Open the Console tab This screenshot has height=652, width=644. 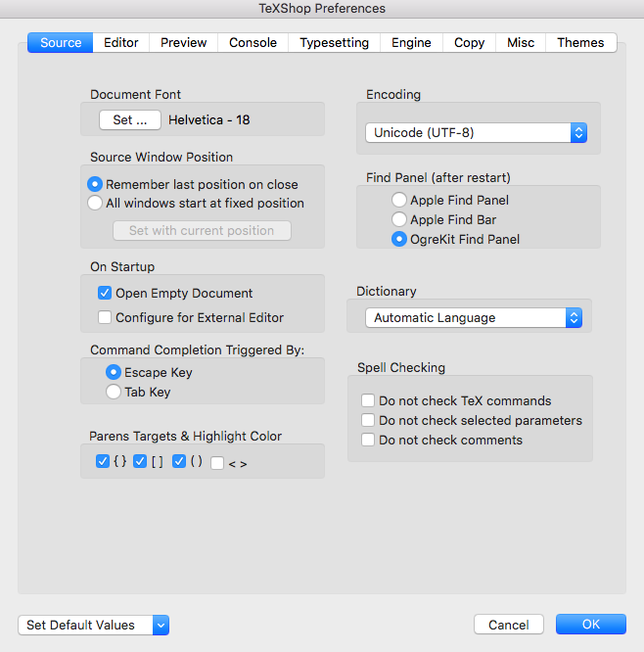tap(253, 43)
